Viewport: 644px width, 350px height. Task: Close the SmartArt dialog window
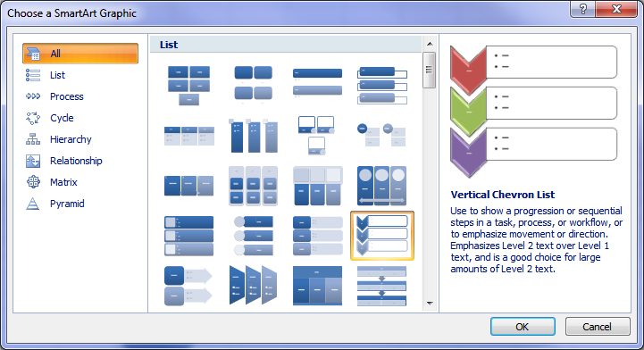616,9
